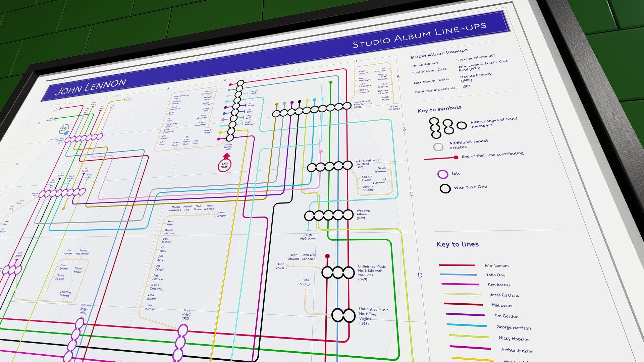
Task: Click the Louie Shelton name
Action: (149, 307)
